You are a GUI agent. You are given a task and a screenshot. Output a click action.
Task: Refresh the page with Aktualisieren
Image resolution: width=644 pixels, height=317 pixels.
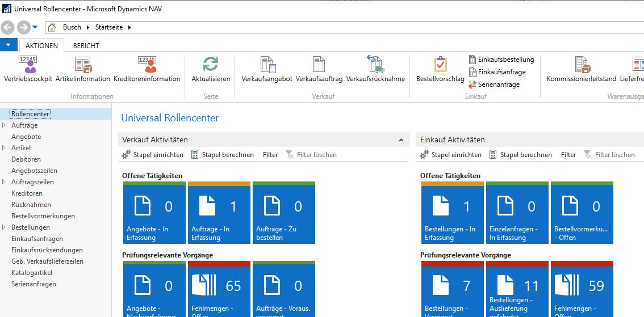[211, 70]
